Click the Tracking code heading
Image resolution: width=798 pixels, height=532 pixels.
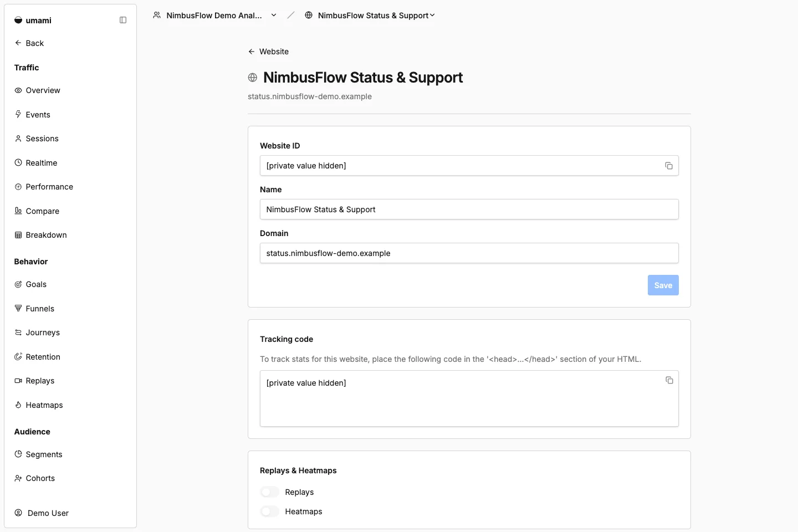[287, 339]
